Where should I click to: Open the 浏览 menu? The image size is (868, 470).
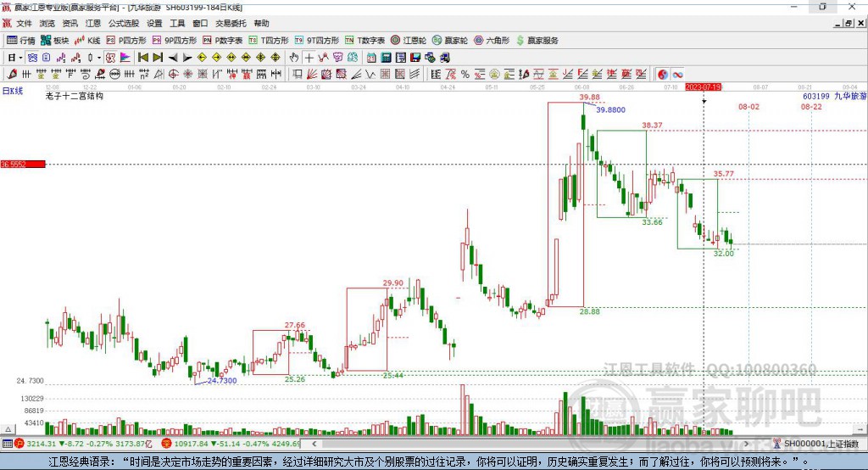click(x=47, y=23)
